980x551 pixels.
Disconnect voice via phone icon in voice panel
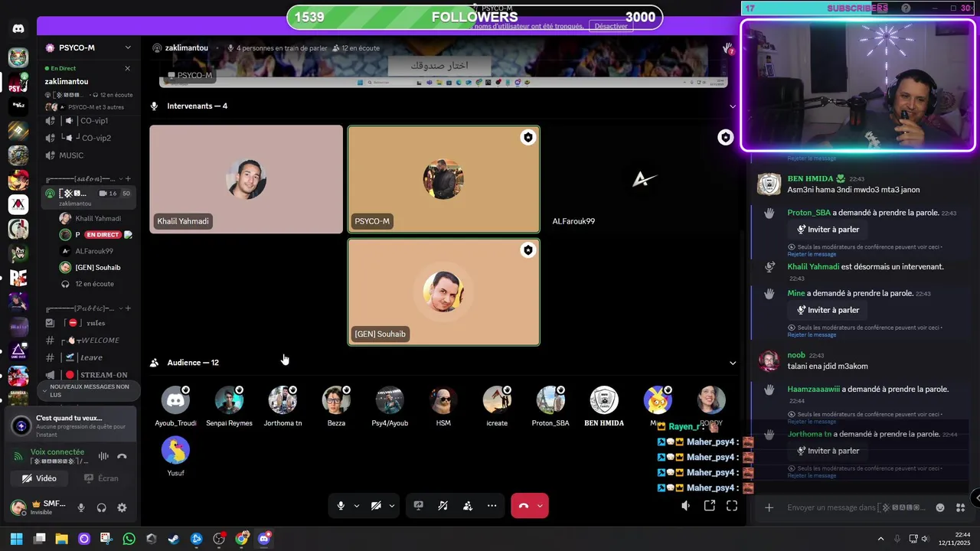[x=122, y=456]
